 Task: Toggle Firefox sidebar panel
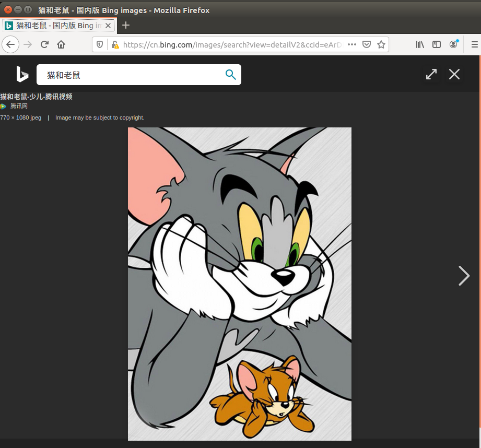(437, 44)
